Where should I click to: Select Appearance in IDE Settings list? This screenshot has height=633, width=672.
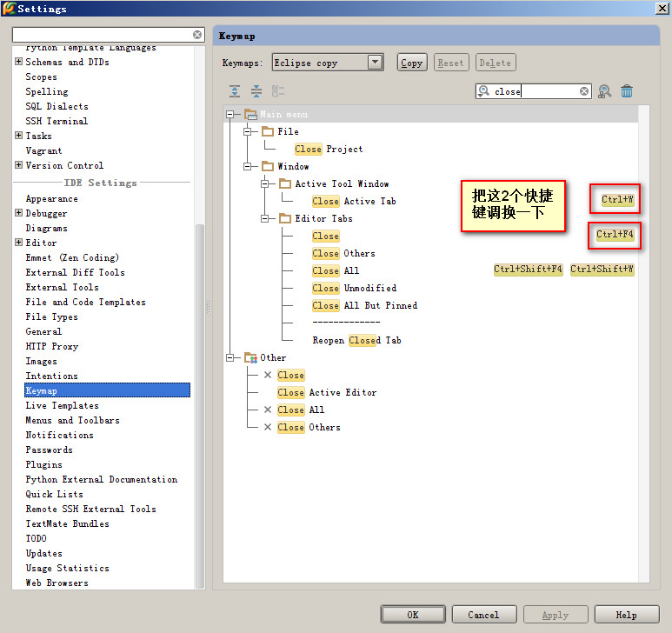point(52,199)
